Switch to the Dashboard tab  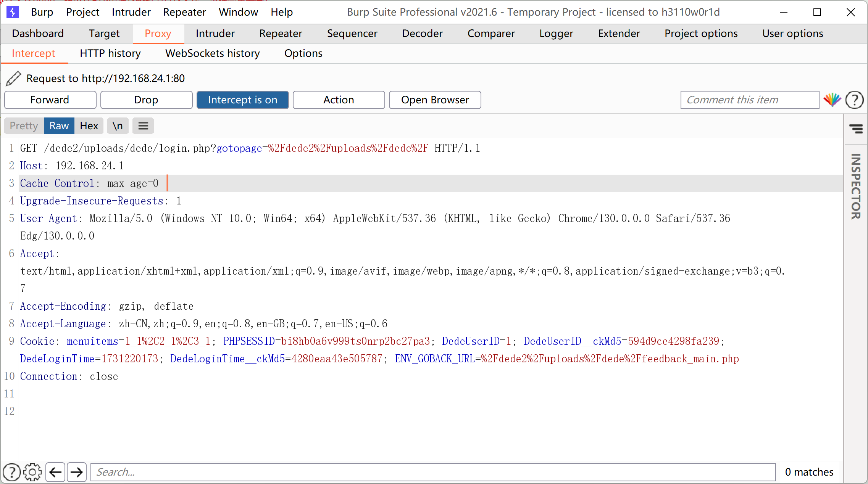tap(38, 34)
